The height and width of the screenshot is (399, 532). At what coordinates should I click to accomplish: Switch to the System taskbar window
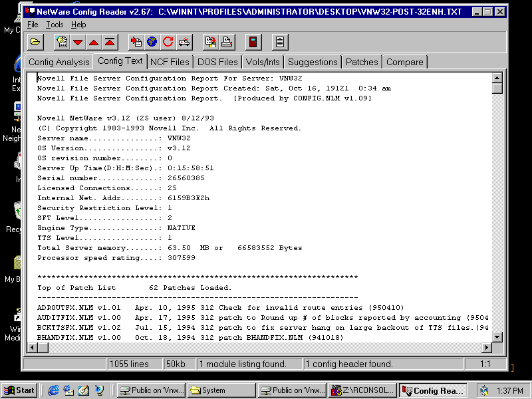tap(221, 390)
